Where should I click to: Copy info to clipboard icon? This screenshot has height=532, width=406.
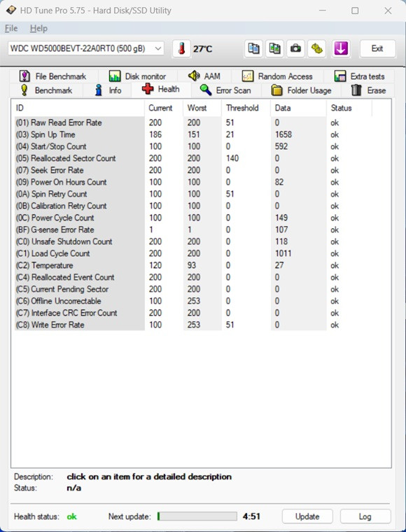[x=253, y=49]
